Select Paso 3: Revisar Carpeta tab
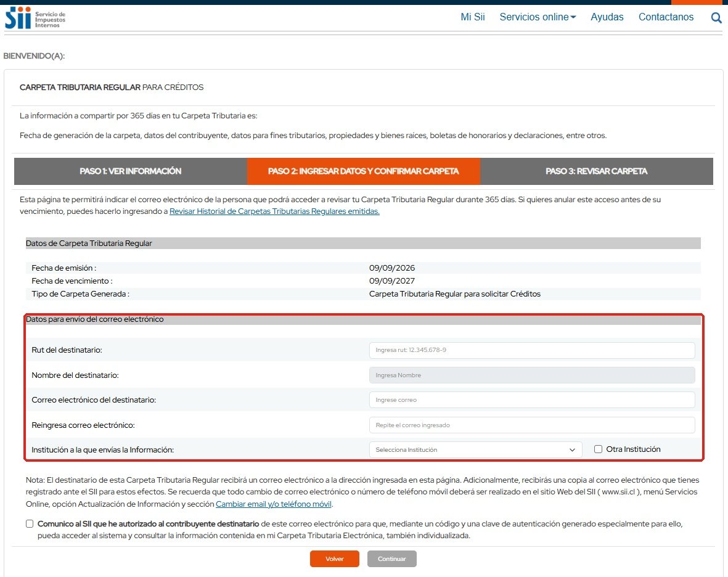 point(597,171)
